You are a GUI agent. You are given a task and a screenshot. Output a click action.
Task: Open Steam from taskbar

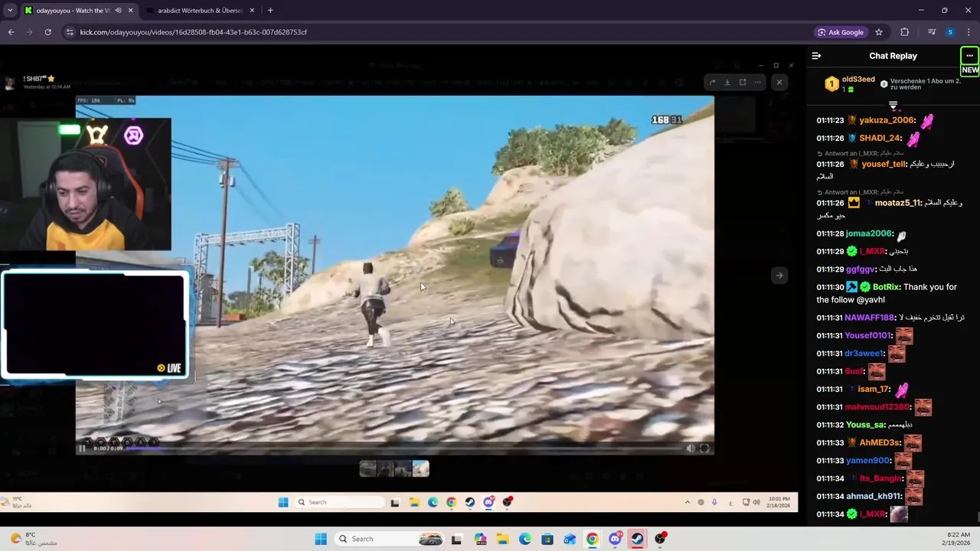(637, 539)
